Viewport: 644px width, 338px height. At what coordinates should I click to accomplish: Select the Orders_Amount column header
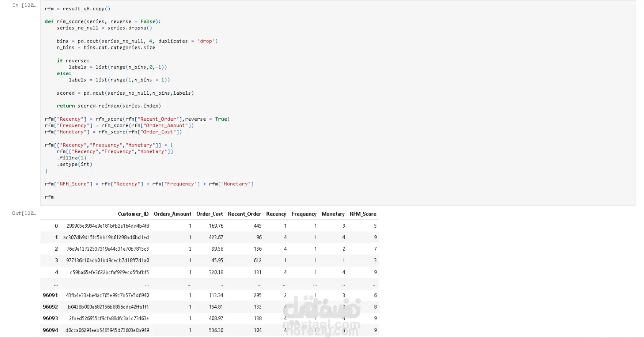pyautogui.click(x=172, y=214)
